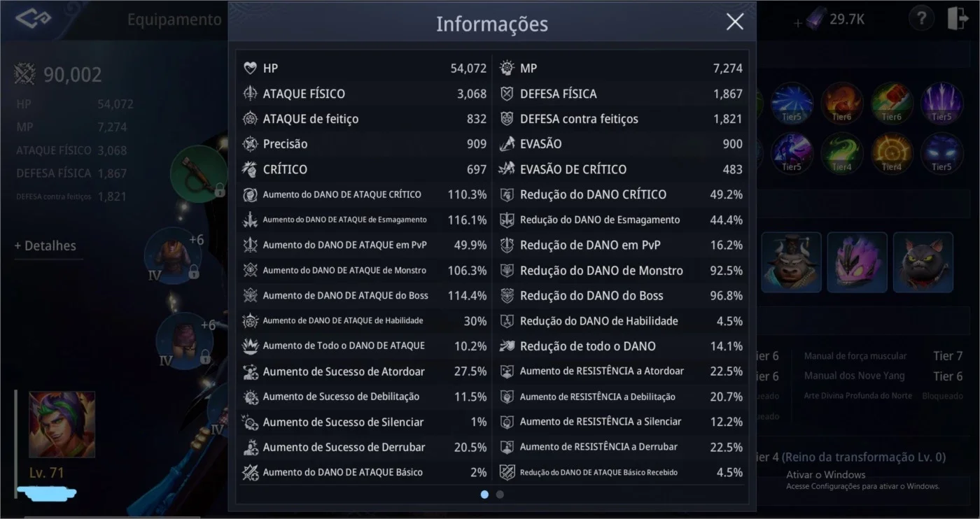Click the power score icon beside 90,002

tap(25, 74)
